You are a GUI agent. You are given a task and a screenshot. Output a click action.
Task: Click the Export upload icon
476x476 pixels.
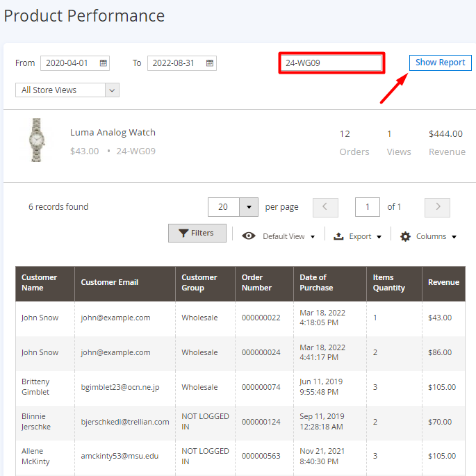coord(338,236)
